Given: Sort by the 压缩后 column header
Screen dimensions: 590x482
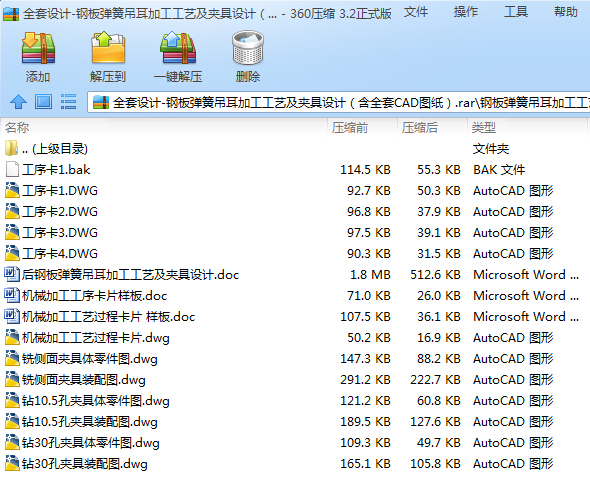Looking at the screenshot, I should [420, 128].
